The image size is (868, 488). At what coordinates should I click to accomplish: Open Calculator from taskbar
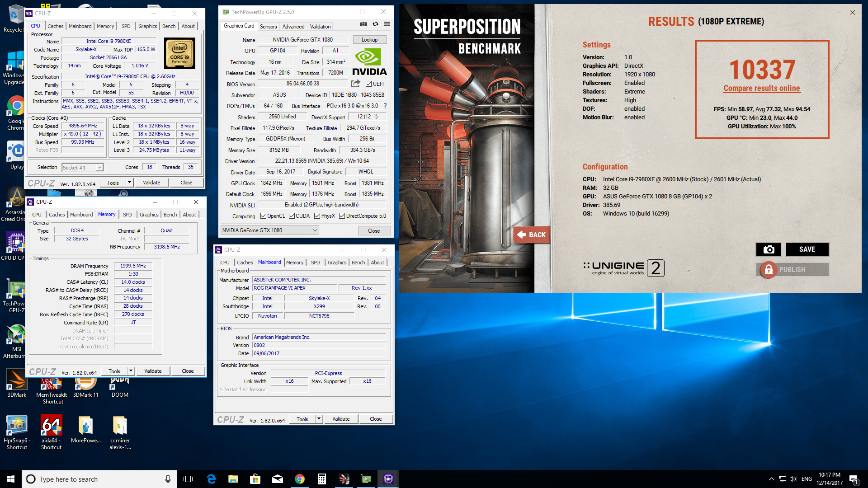[322, 479]
